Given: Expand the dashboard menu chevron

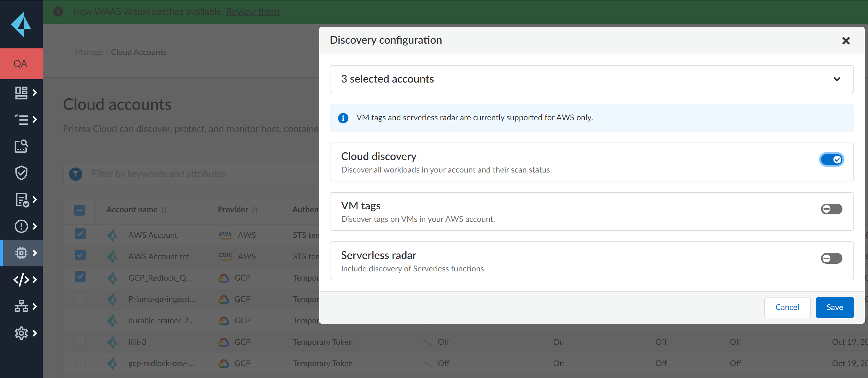Looking at the screenshot, I should click(x=35, y=93).
